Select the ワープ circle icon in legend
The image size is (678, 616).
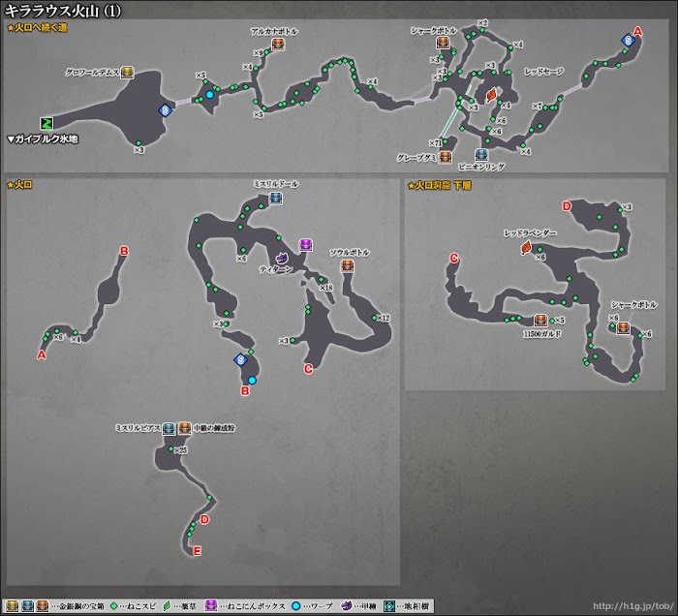tap(295, 606)
